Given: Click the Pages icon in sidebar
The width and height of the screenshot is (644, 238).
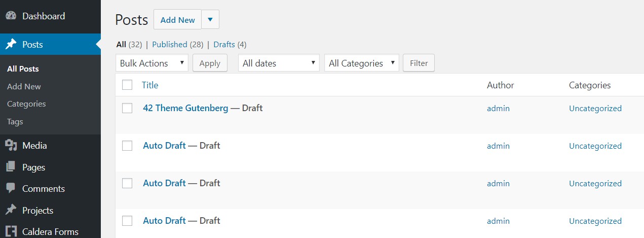Looking at the screenshot, I should coord(11,167).
